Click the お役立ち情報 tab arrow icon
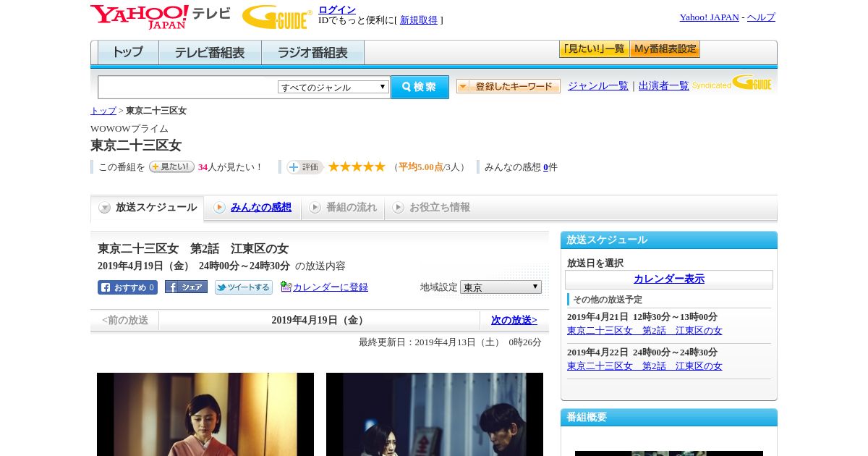This screenshot has width=868, height=456. point(398,208)
